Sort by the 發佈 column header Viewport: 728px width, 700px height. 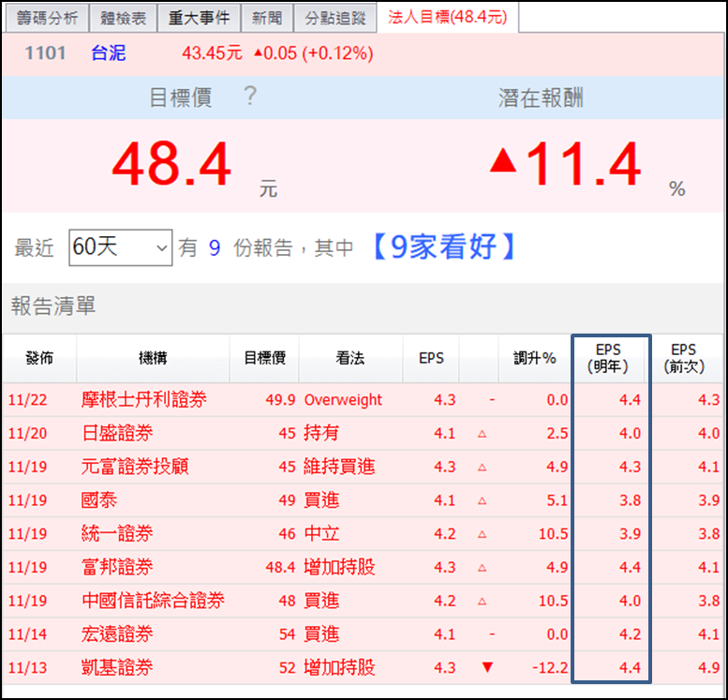coord(39,358)
